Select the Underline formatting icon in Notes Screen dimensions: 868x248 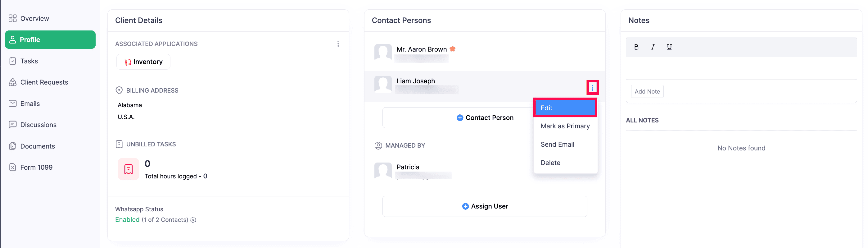tap(669, 47)
